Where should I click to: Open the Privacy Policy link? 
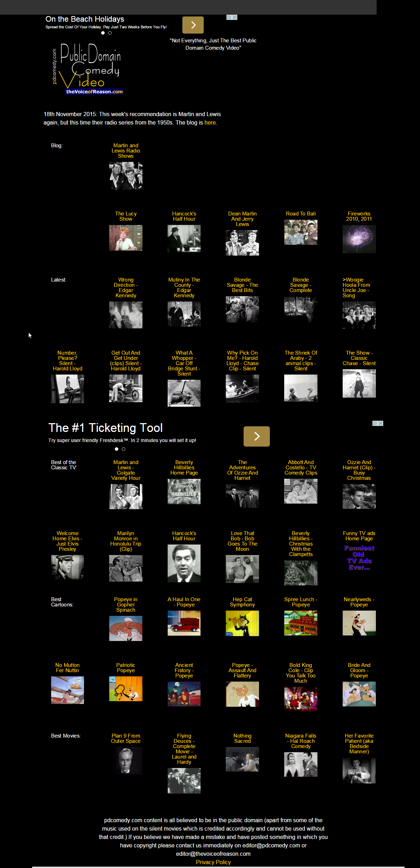(x=213, y=862)
